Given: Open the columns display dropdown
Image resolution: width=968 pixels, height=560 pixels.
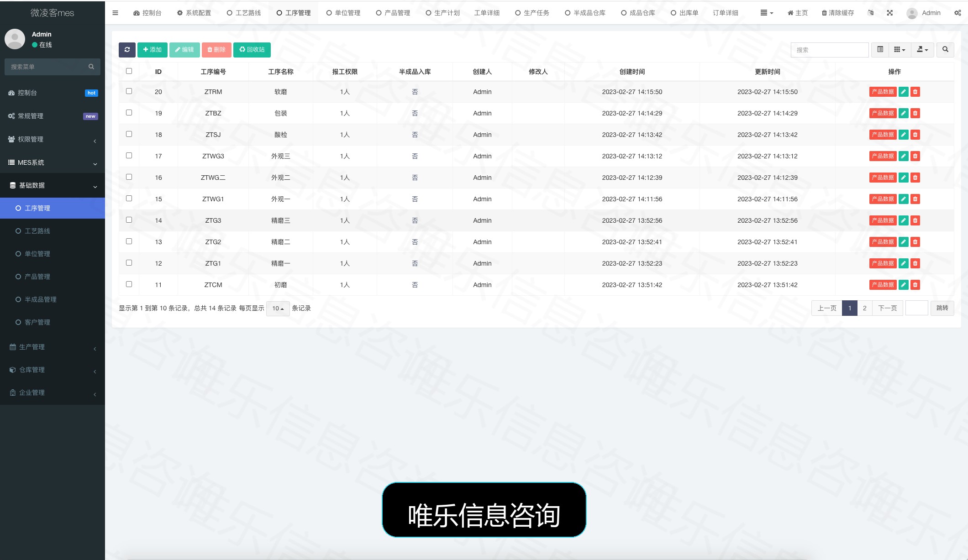Looking at the screenshot, I should pos(900,50).
